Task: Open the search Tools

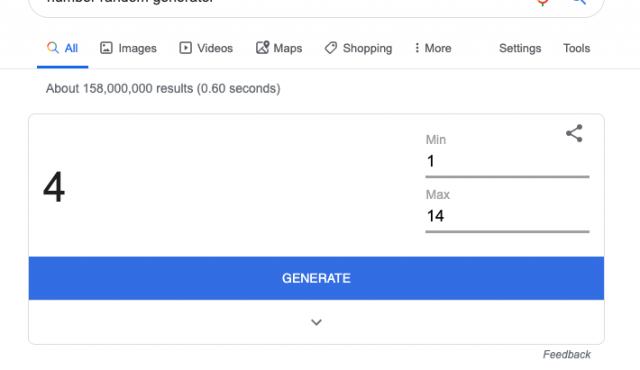Action: tap(577, 48)
